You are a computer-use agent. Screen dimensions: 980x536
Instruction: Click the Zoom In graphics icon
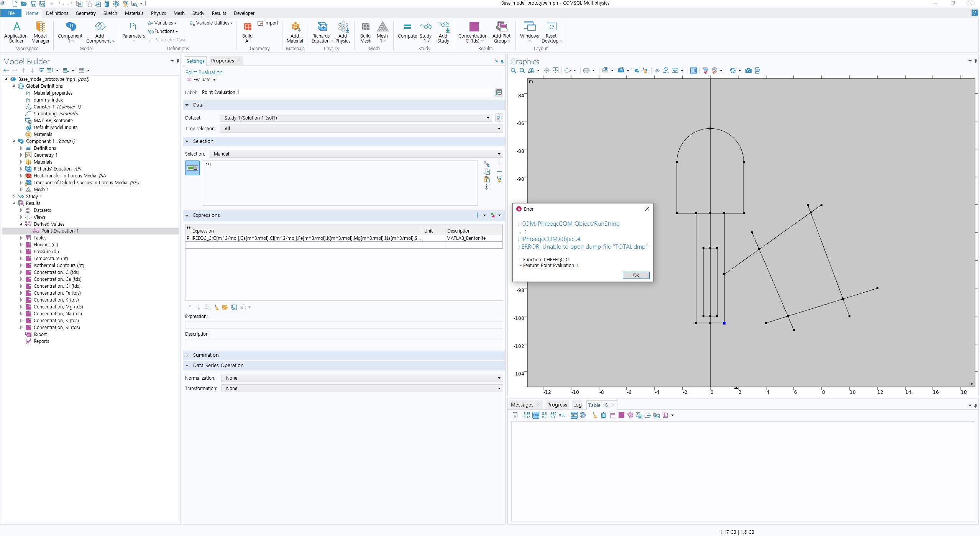click(x=514, y=70)
